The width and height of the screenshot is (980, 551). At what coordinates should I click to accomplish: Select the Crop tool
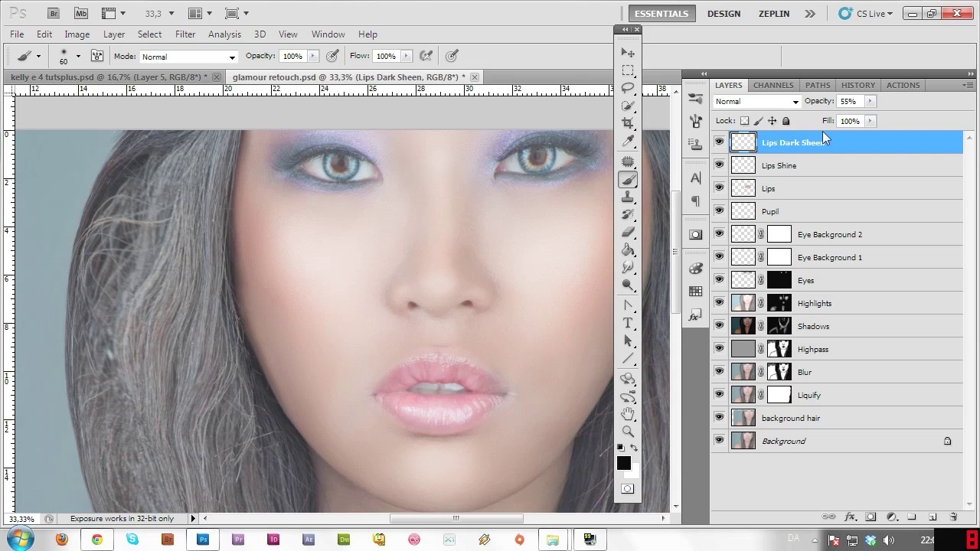point(628,123)
